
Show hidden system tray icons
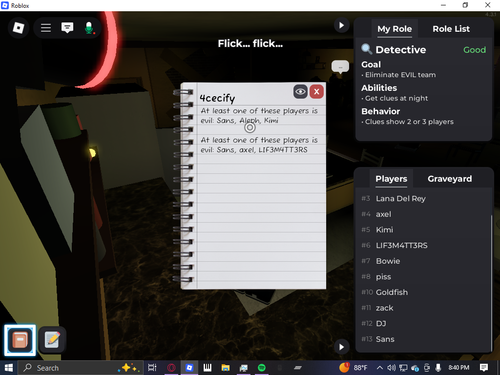pyautogui.click(x=379, y=368)
